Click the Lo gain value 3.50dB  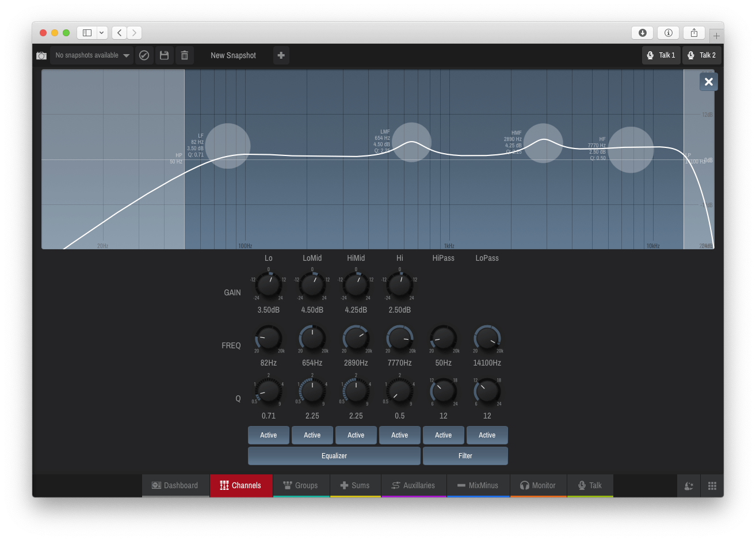[x=269, y=310]
